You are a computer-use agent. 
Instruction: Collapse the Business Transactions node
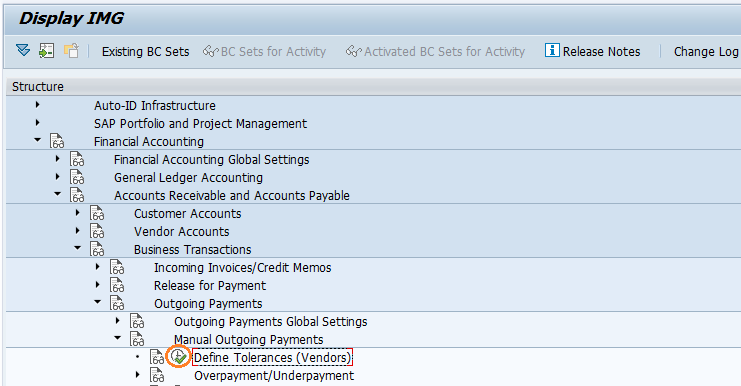point(78,248)
